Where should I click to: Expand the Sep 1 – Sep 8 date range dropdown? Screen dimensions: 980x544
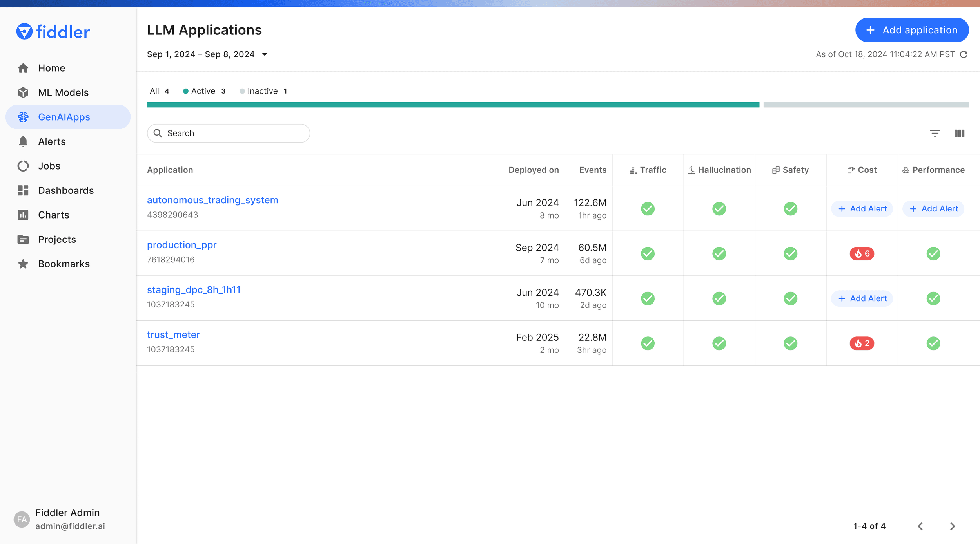pos(207,54)
